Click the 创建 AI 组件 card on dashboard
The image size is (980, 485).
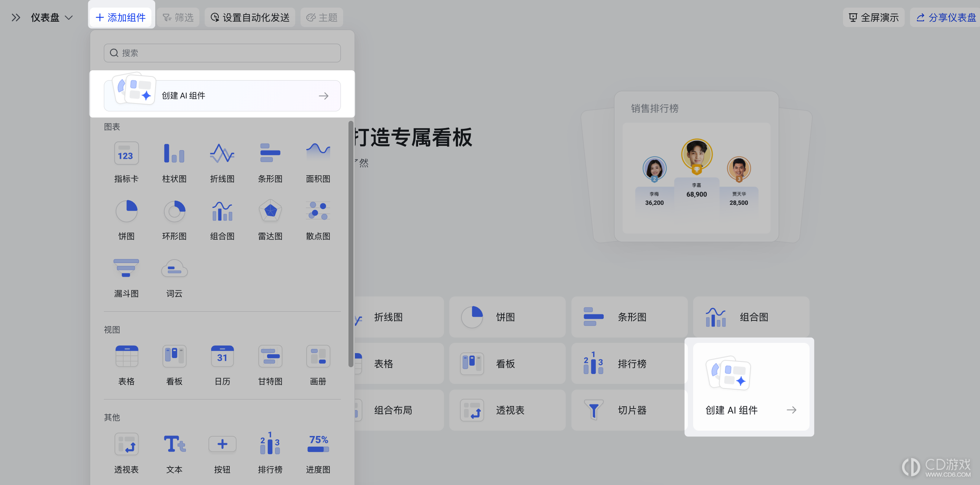point(751,387)
